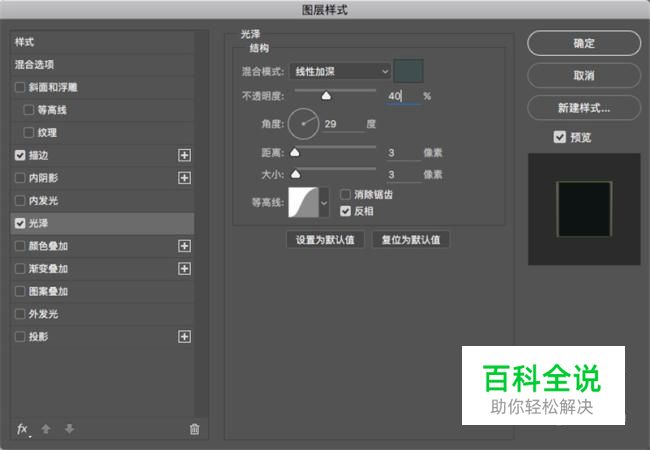The width and height of the screenshot is (650, 450).
Task: Select 样式 in the left list
Action: [x=102, y=42]
